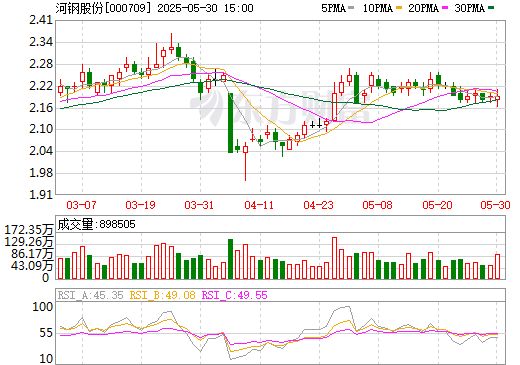
Task: Click the 5PMA gray legend swatch
Action: tap(351, 8)
